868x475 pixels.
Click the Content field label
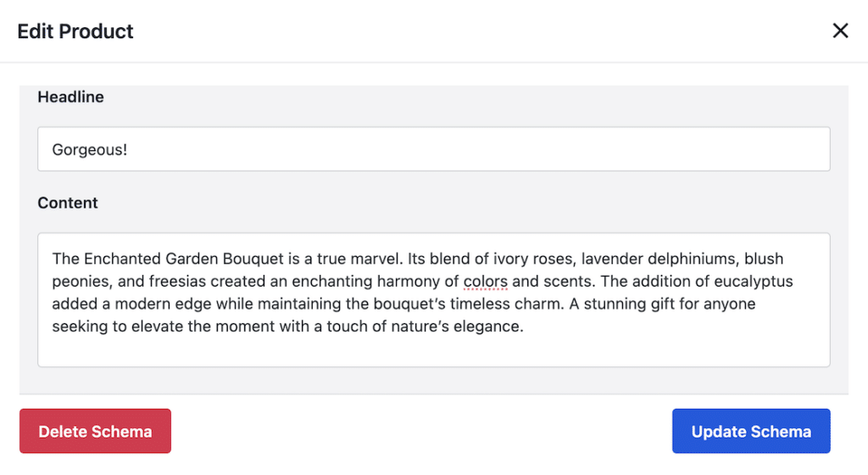(68, 203)
